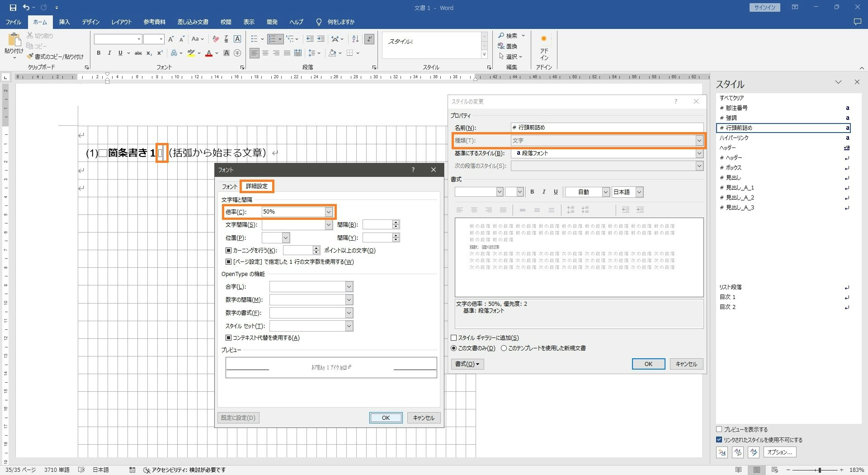This screenshot has height=475, width=868.
Task: Click the 名前 style name input field
Action: click(x=607, y=128)
